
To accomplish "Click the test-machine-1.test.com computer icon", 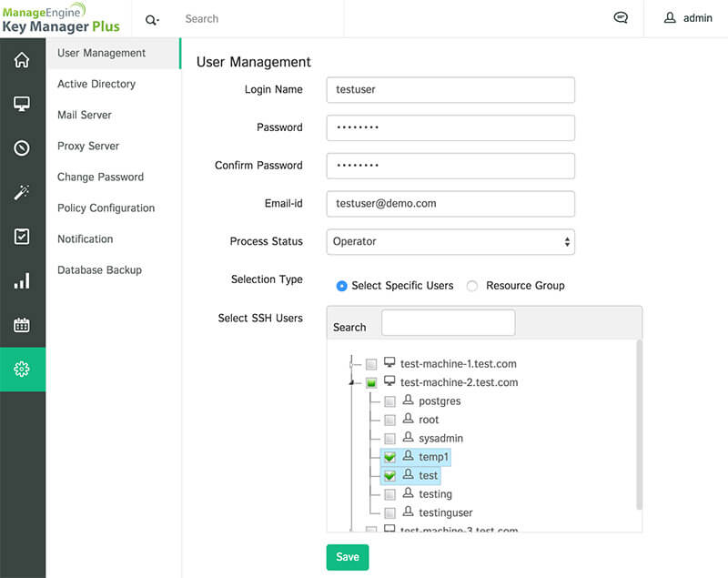I will (x=389, y=362).
